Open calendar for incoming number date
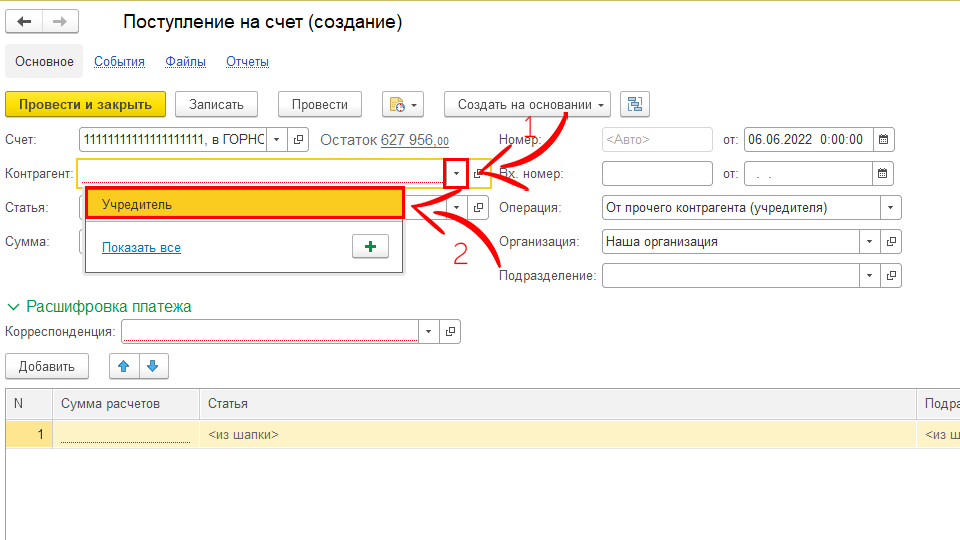Image resolution: width=960 pixels, height=540 pixels. point(884,174)
